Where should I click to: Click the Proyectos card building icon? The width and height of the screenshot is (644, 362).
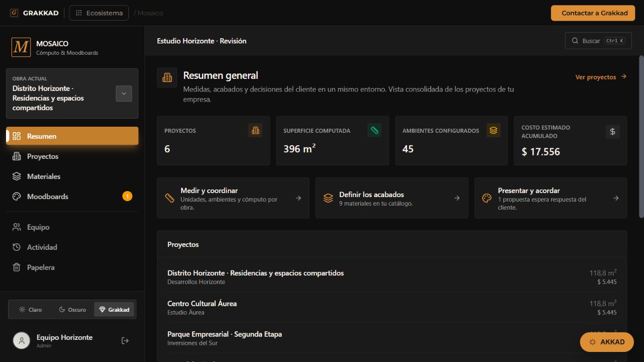[256, 131]
